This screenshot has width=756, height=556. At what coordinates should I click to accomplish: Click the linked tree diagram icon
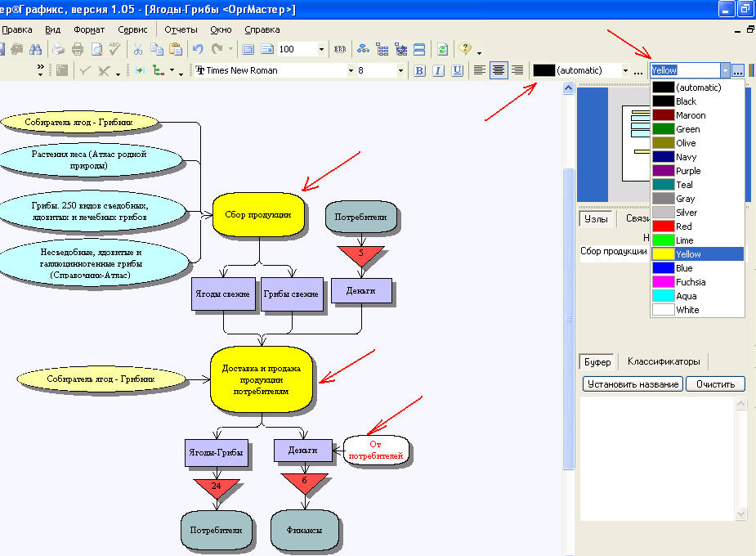[x=400, y=49]
